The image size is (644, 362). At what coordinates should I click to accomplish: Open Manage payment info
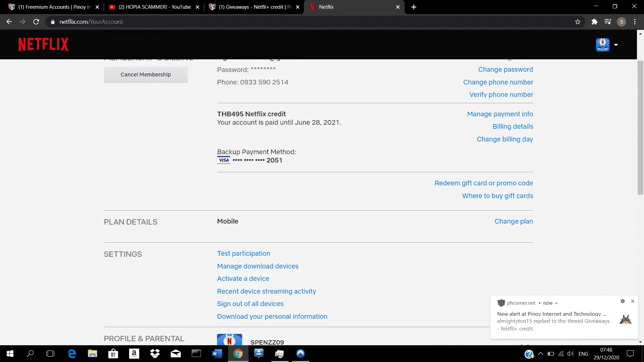[x=500, y=114]
